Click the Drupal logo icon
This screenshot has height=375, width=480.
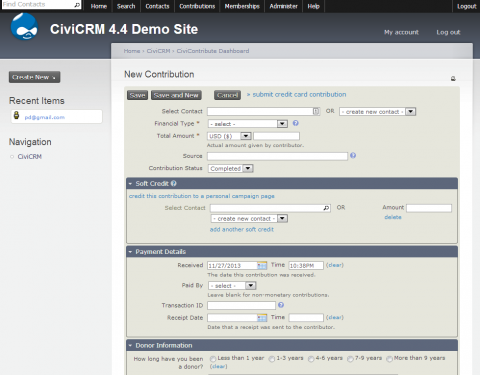[x=24, y=27]
